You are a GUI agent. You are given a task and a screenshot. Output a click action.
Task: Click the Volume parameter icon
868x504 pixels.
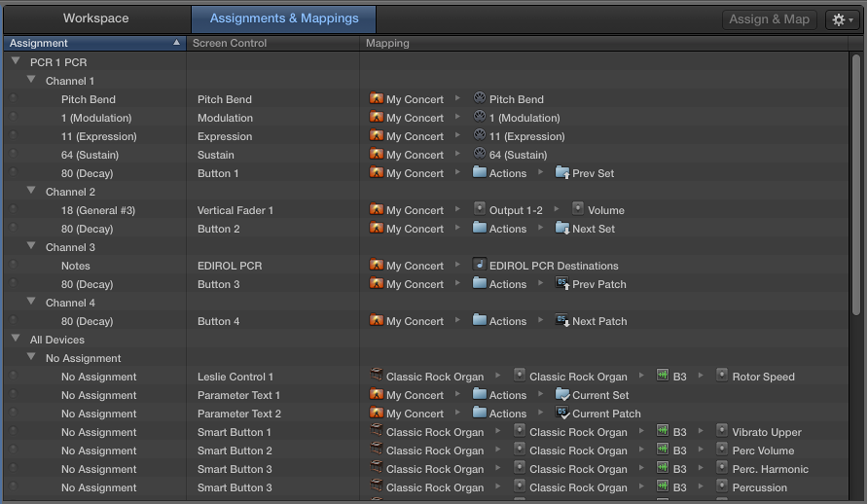577,209
